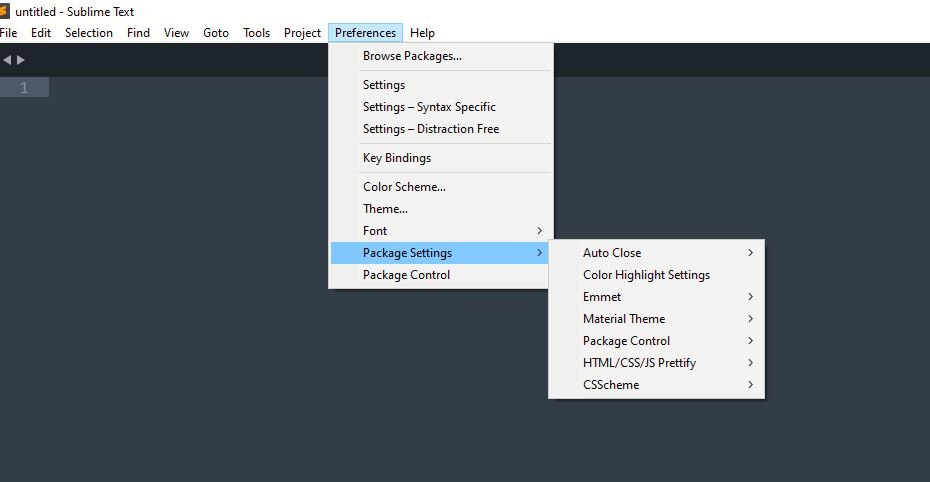
Task: Open the File menu
Action: (x=8, y=33)
